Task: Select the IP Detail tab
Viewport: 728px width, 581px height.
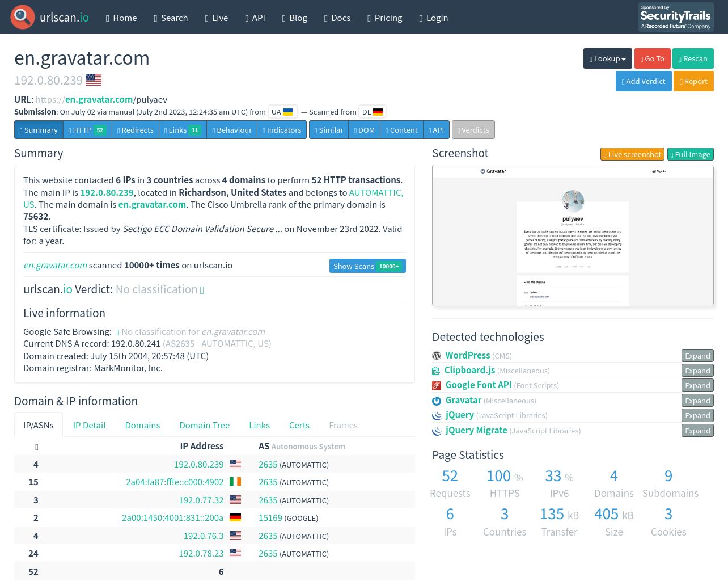Action: [90, 426]
